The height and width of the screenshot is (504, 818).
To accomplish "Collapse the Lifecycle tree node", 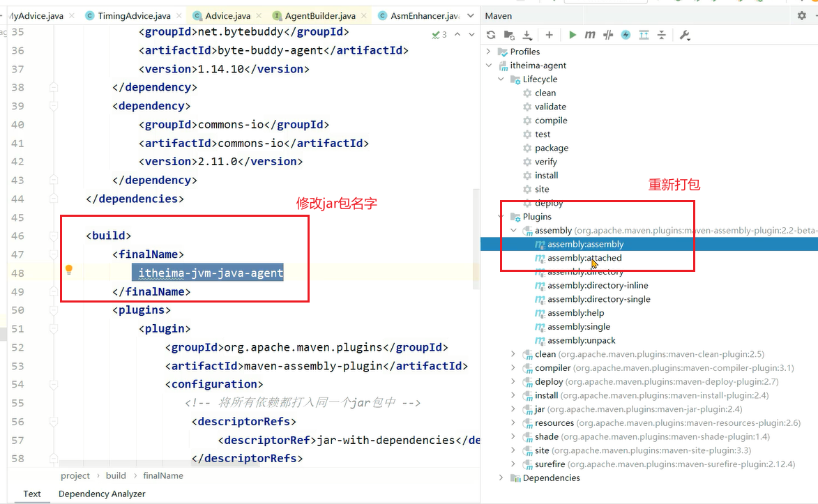I will (x=501, y=79).
